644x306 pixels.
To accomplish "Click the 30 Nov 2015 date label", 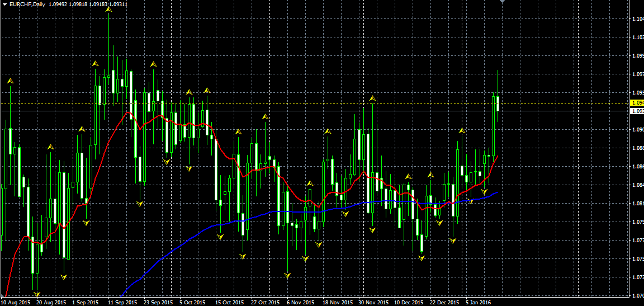I will pos(373,302).
